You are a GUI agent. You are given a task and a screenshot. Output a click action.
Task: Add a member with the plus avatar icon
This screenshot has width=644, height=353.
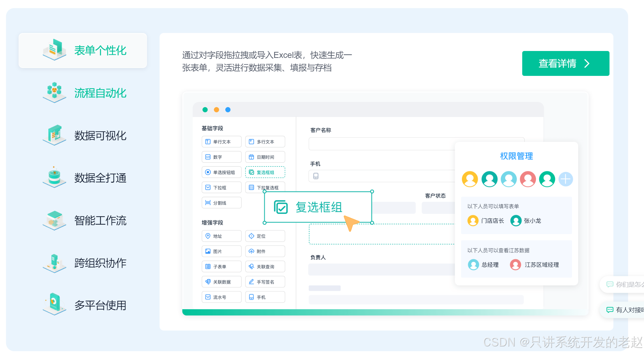(565, 179)
